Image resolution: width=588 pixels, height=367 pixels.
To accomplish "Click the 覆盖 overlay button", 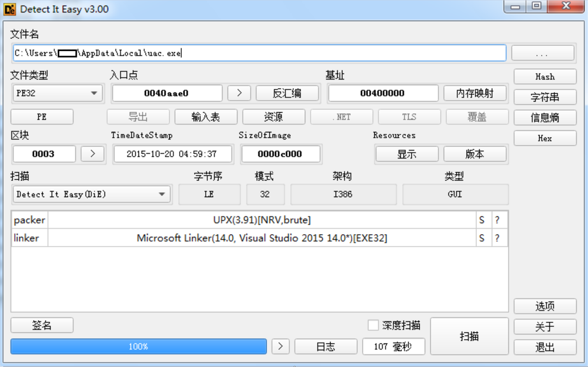I will point(477,117).
